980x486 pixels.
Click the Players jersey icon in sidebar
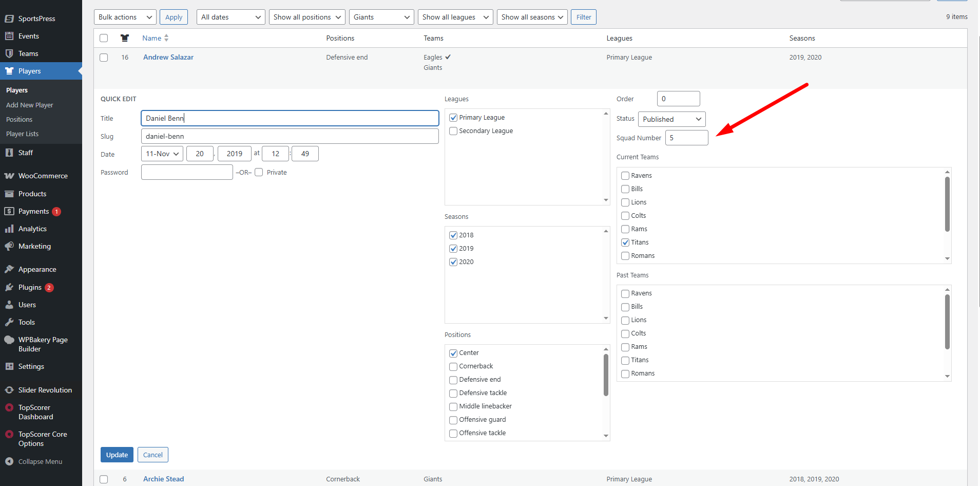coord(9,71)
